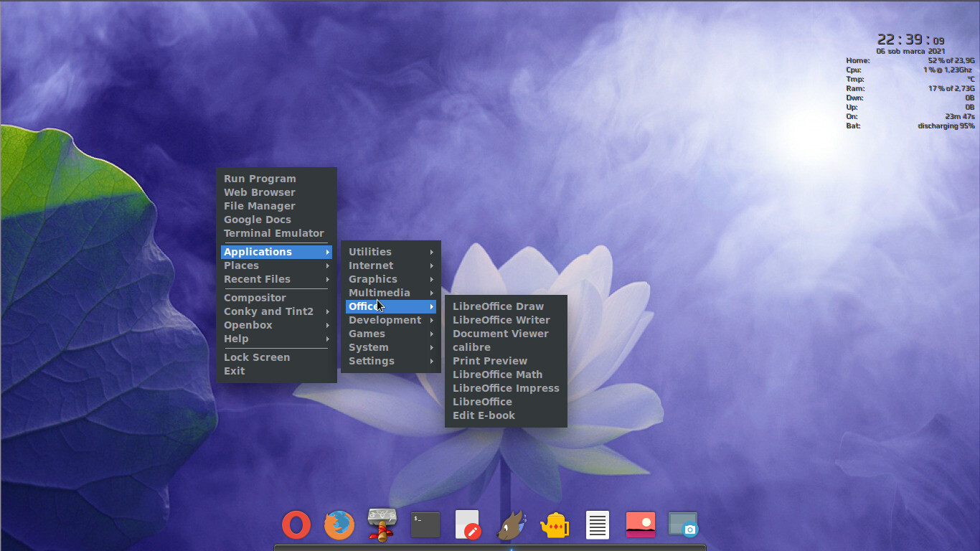This screenshot has width=980, height=551.
Task: Launch LibreOffice Writer
Action: pyautogui.click(x=506, y=320)
